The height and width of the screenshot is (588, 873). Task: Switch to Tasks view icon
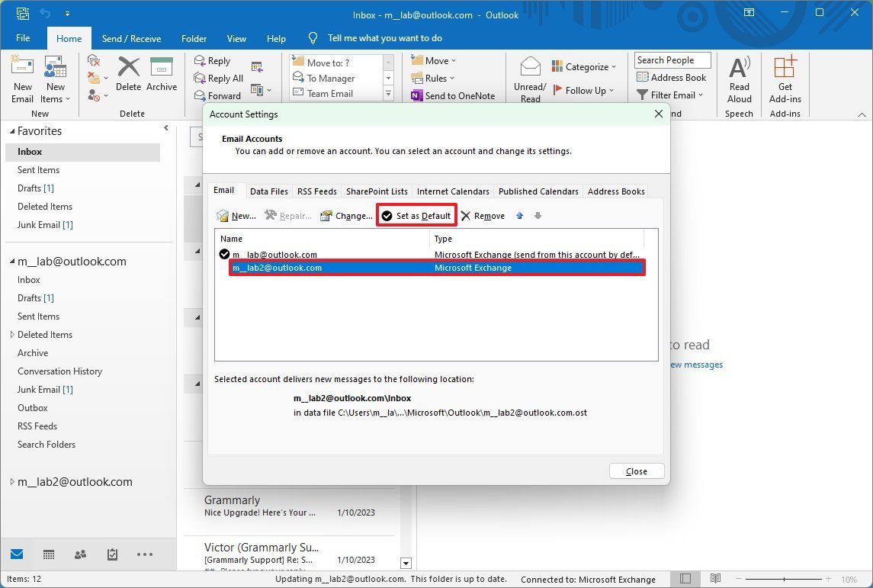click(113, 554)
